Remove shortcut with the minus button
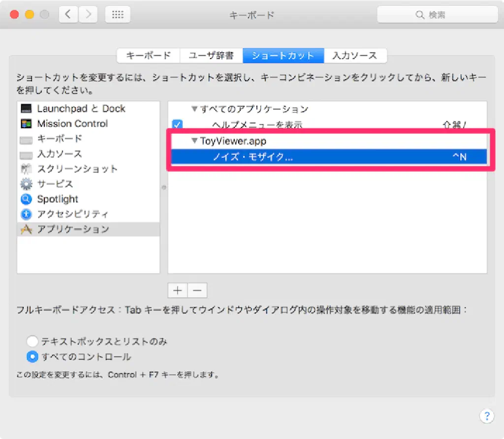Image resolution: width=504 pixels, height=439 pixels. click(197, 290)
